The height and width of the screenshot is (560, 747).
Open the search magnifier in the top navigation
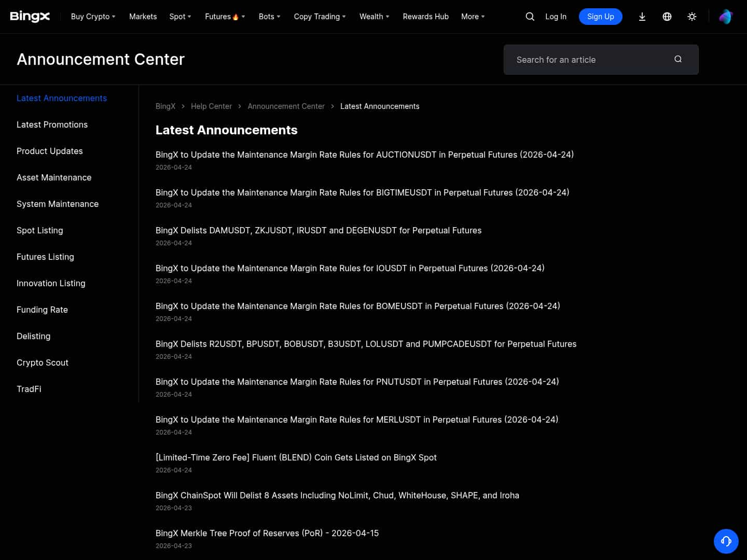[x=530, y=17]
